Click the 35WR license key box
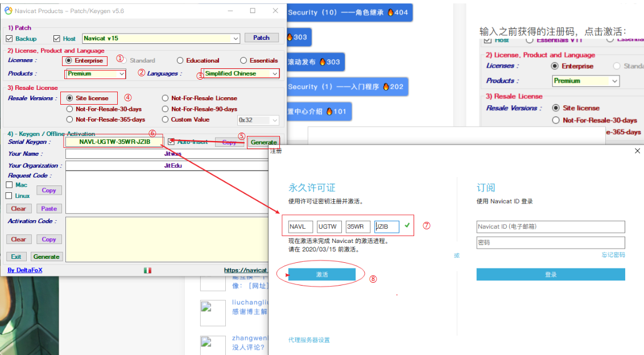Viewport: 644px width, 355px height. (x=358, y=227)
